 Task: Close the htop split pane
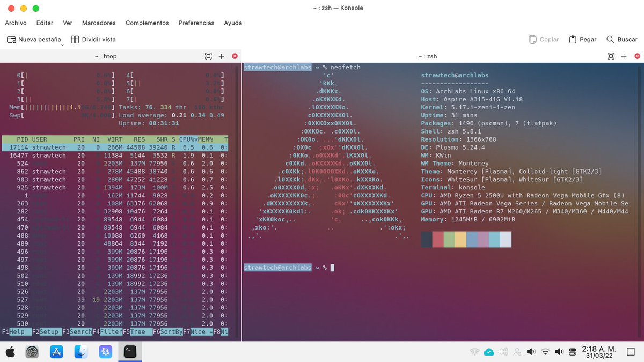(235, 56)
